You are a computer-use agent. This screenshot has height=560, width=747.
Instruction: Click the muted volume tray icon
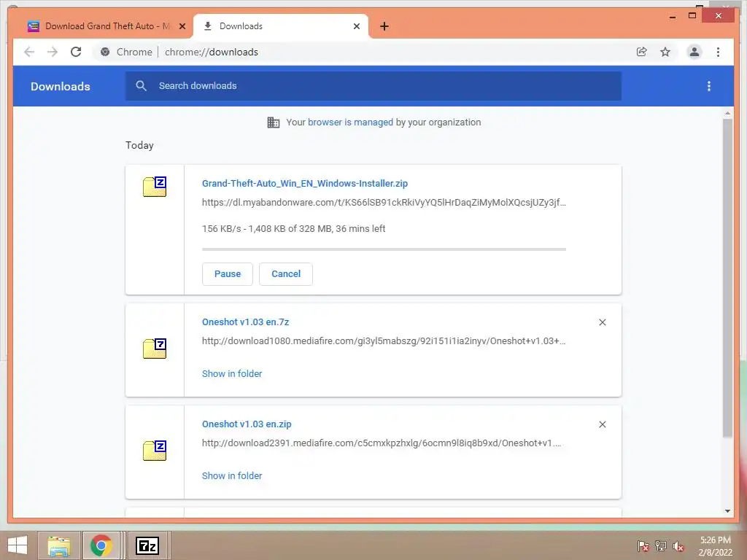coord(678,546)
